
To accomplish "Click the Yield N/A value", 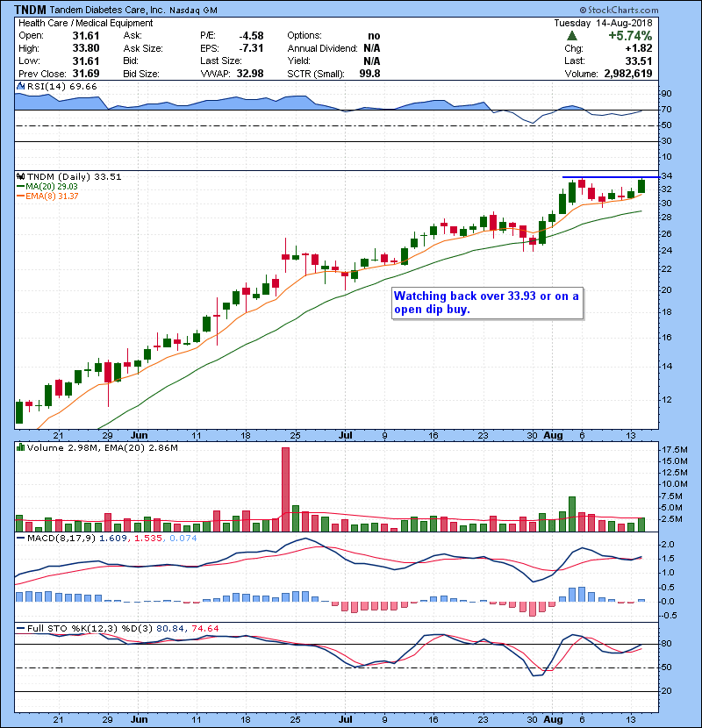I will 372,61.
